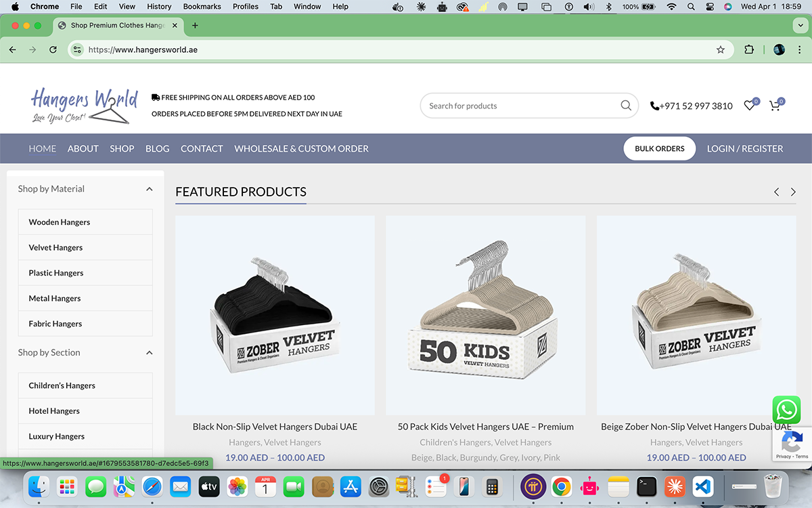Click inside the Search for products field
The image size is (812, 508).
521,106
